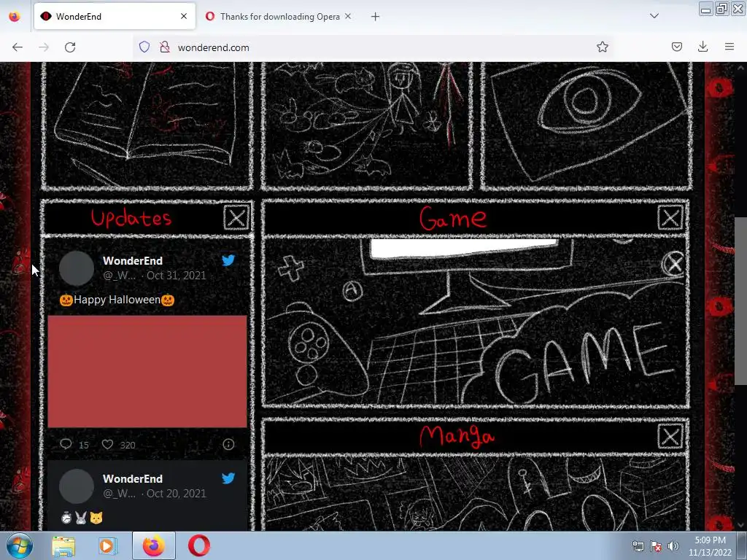Open Opera from the taskbar
This screenshot has height=560, width=747.
point(199,545)
